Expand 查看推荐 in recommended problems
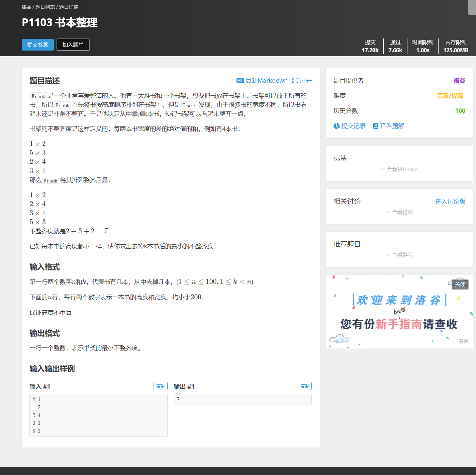Viewport: 476px width, 475px height. pyautogui.click(x=402, y=255)
